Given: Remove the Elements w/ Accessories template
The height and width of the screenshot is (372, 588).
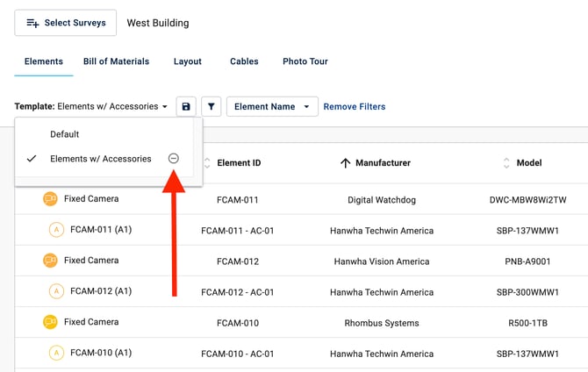Looking at the screenshot, I should point(173,159).
